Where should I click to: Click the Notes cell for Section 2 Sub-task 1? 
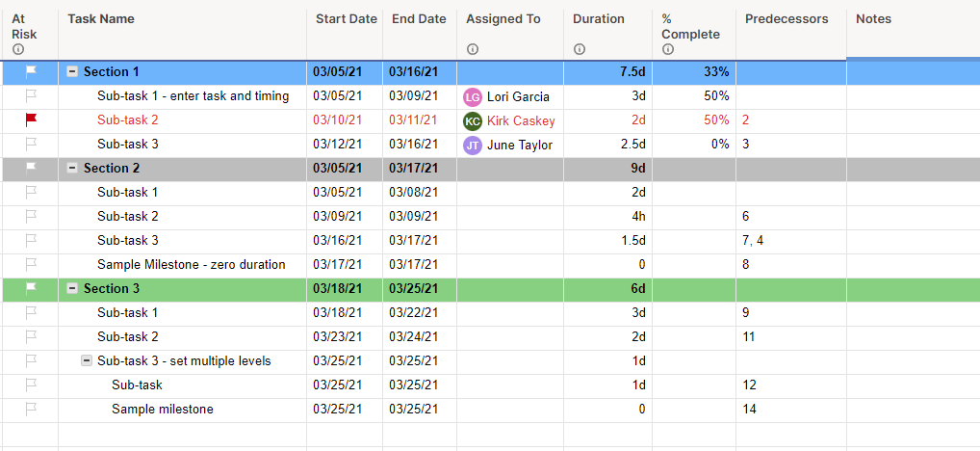tap(912, 192)
